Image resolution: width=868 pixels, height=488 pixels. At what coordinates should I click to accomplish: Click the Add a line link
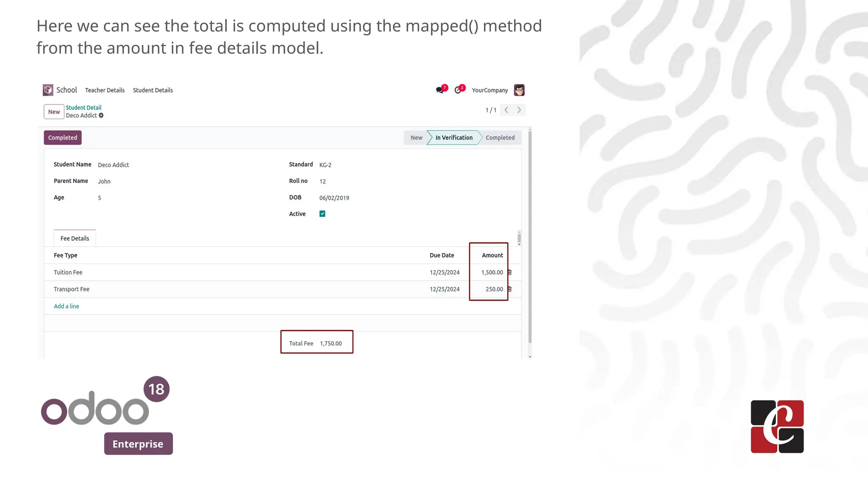(67, 306)
